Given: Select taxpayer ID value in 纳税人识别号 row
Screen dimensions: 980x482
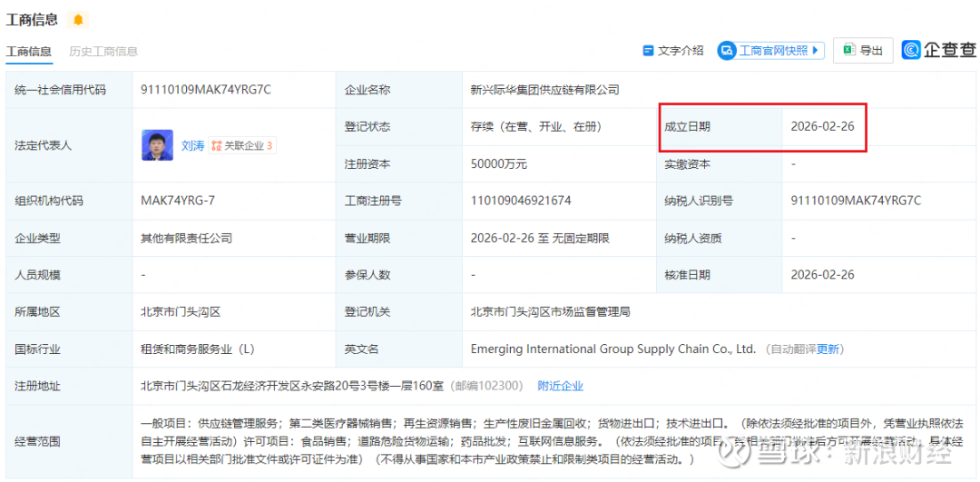Looking at the screenshot, I should (856, 201).
